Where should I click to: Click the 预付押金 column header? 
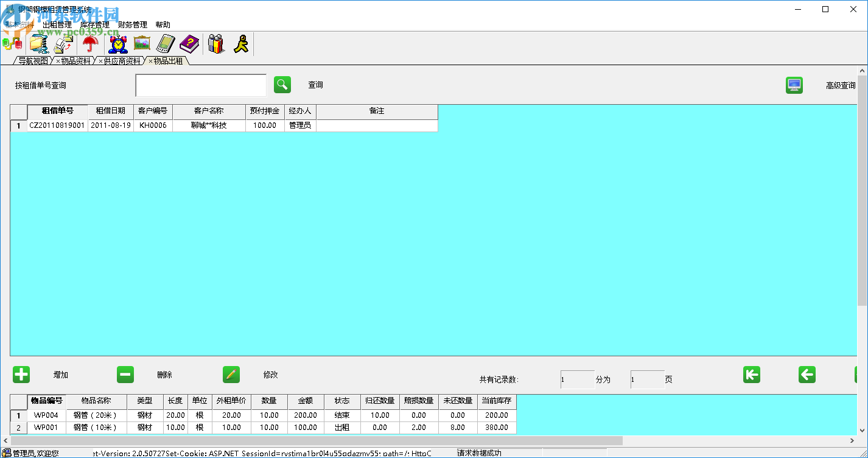pos(265,111)
